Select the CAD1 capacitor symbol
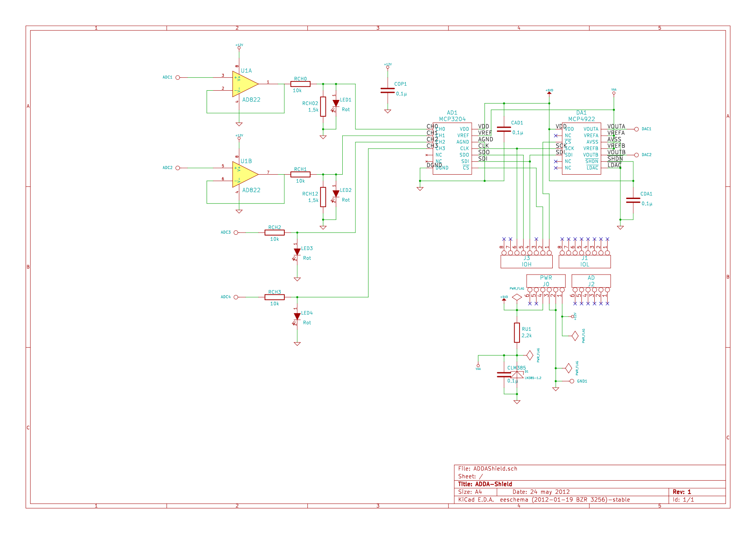 (504, 129)
